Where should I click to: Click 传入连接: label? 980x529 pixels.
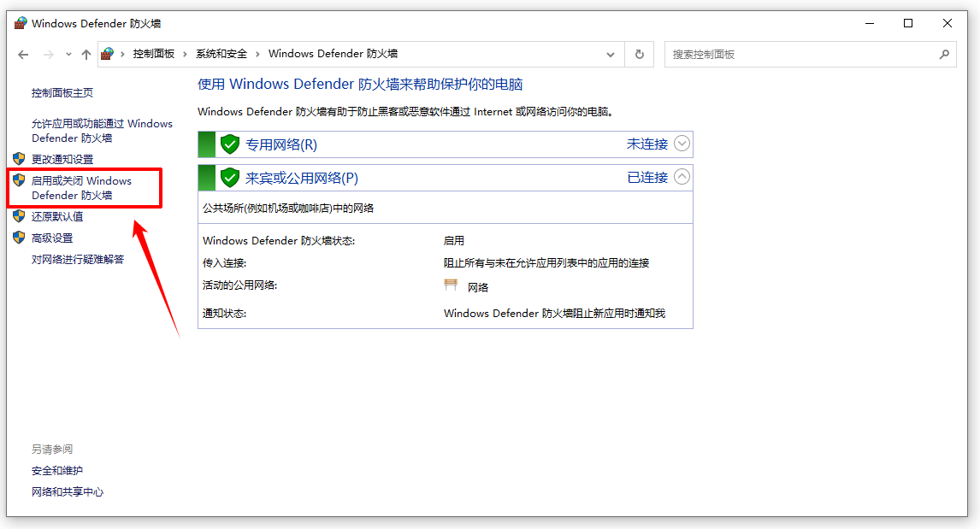pos(224,263)
